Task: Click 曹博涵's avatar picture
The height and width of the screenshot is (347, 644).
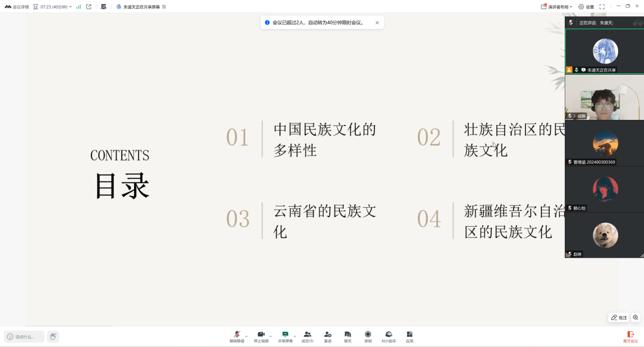Action: (x=605, y=143)
